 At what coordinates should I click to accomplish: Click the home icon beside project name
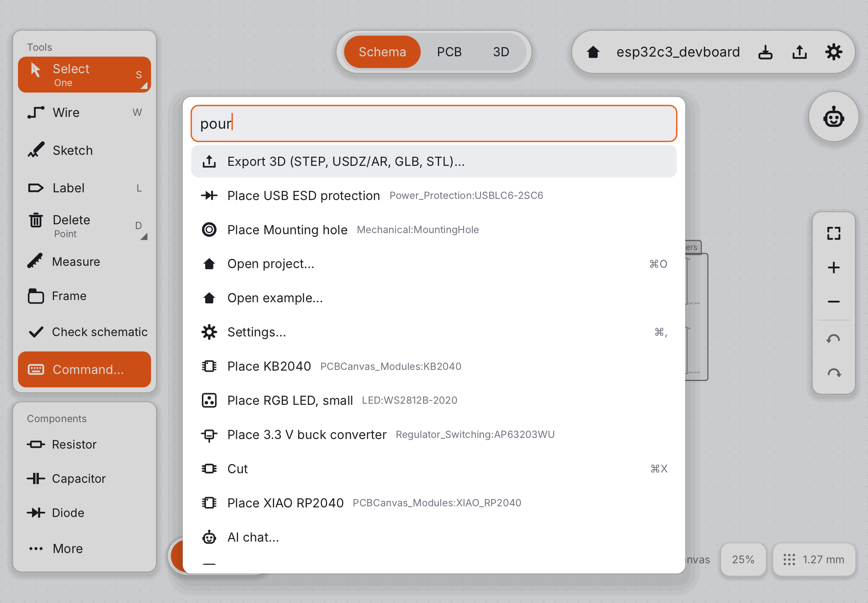[593, 52]
